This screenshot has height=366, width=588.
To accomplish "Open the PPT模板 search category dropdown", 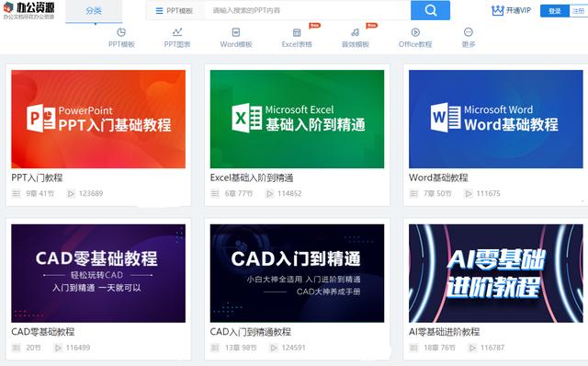I will coord(175,10).
